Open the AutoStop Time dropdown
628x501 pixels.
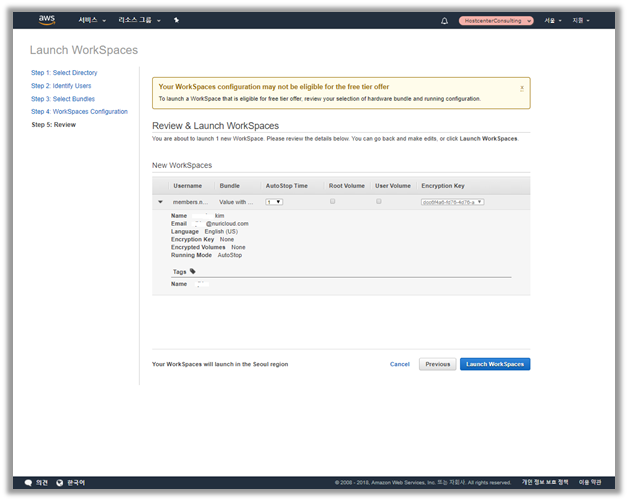(274, 202)
